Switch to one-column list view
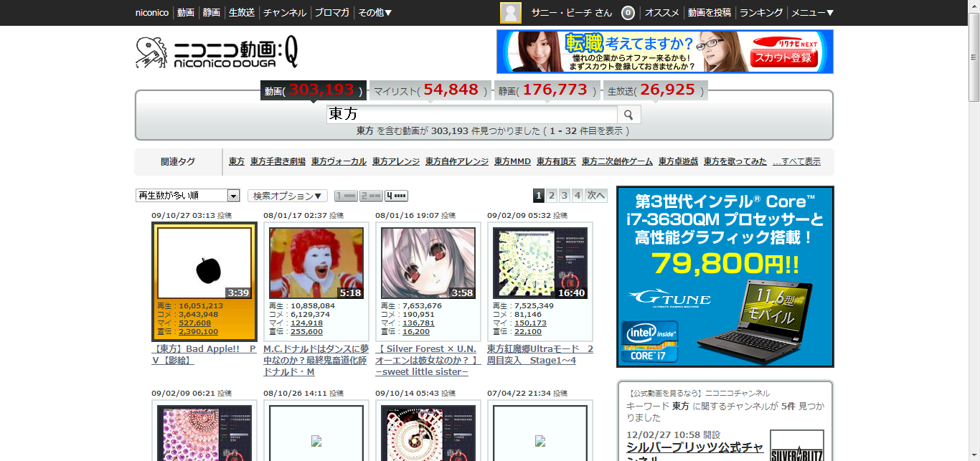The image size is (980, 461). (345, 196)
